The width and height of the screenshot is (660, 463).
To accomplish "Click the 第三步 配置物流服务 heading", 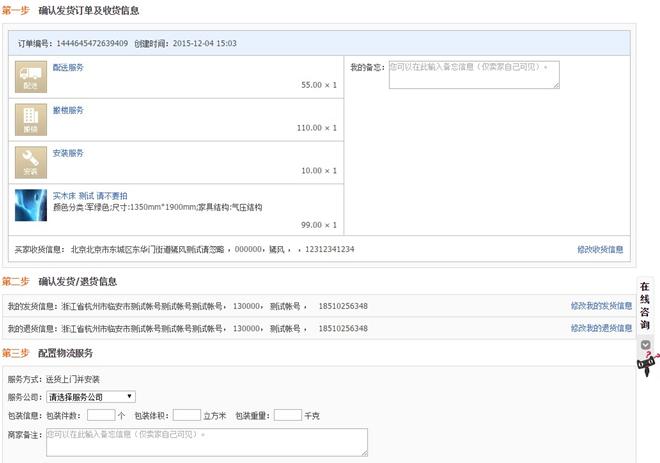I will 47,353.
